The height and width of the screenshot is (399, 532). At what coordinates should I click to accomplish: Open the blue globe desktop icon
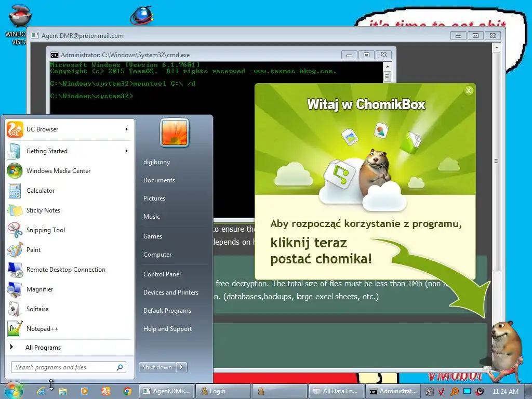click(x=142, y=15)
